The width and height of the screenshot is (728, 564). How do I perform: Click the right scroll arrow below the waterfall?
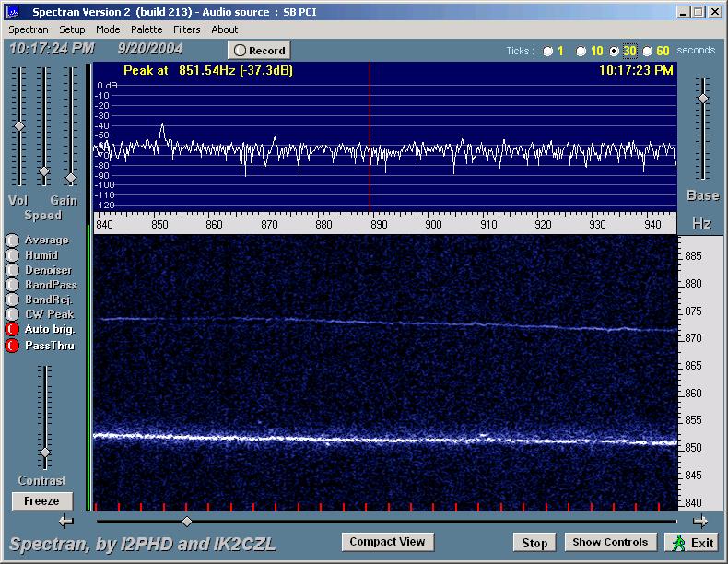click(x=700, y=522)
